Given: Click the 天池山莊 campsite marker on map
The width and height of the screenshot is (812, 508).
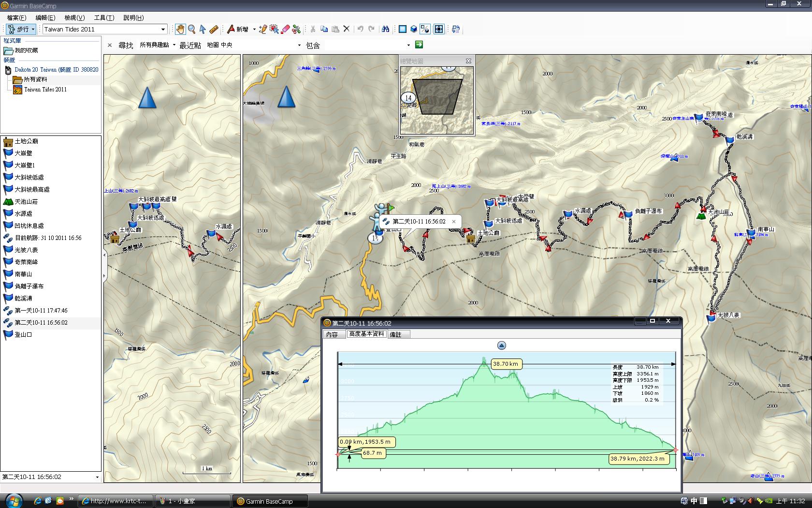Looking at the screenshot, I should [701, 216].
